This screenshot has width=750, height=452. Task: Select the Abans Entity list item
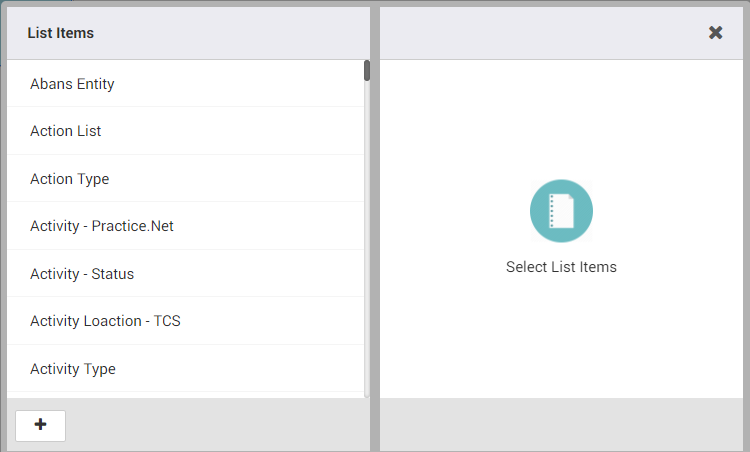(x=72, y=84)
